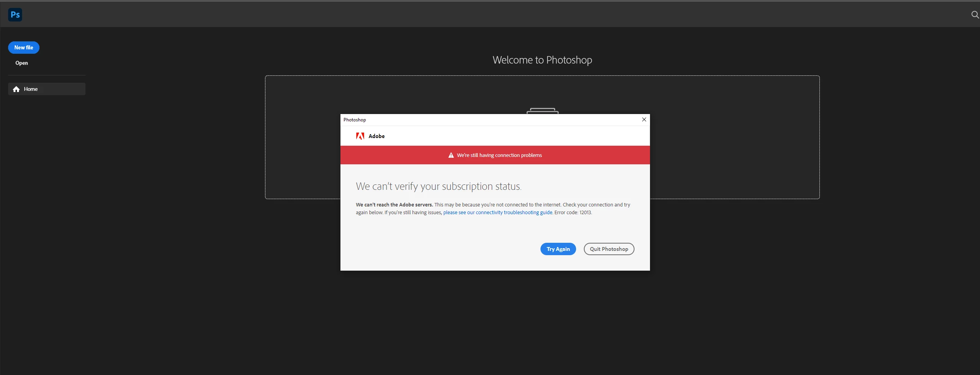The image size is (980, 375).
Task: Select the Home sidebar item
Action: coord(47,89)
